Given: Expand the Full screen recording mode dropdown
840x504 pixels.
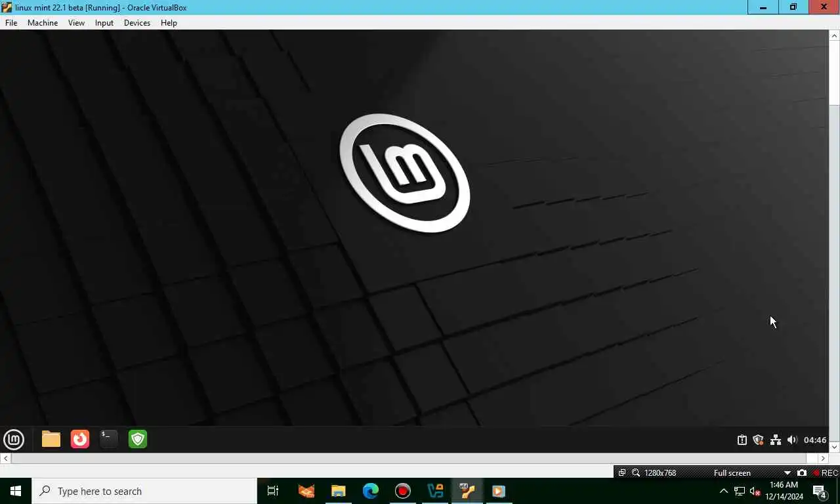Looking at the screenshot, I should pos(787,473).
